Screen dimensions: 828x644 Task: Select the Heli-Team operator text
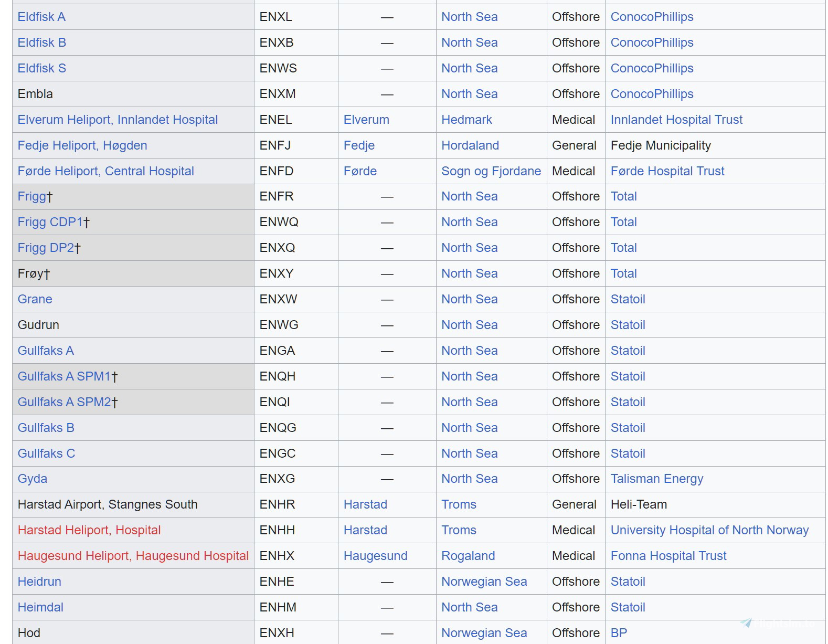pos(639,504)
